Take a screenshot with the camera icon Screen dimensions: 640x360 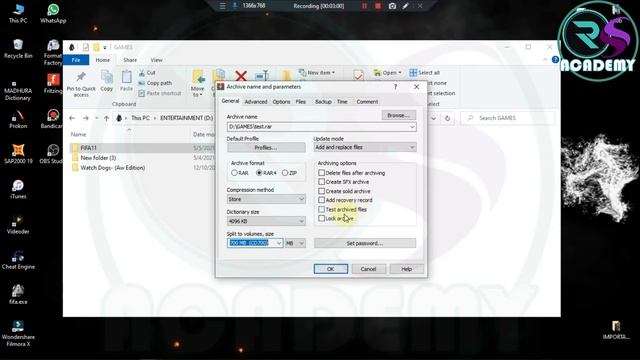(x=392, y=6)
